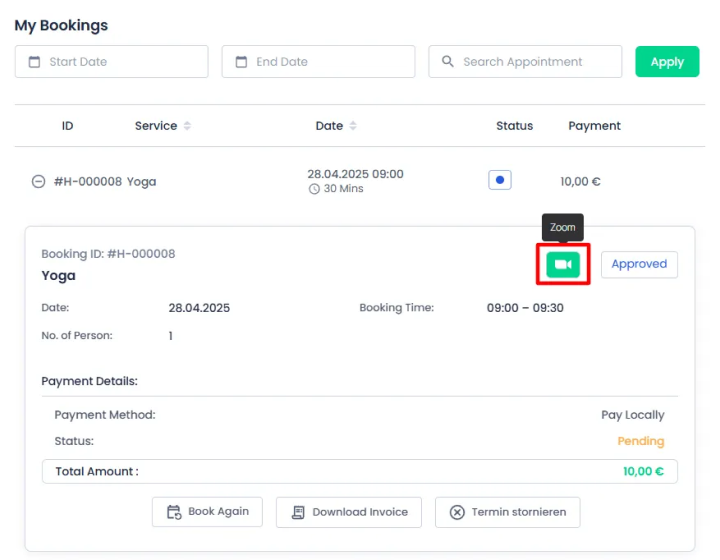Click the search magnifier icon
Viewport: 720px width, 560px height.
(448, 62)
